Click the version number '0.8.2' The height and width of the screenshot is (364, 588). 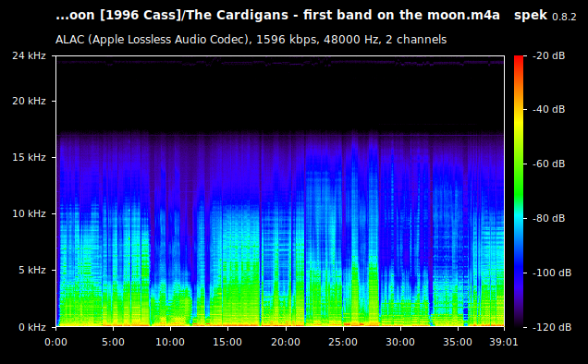(564, 17)
